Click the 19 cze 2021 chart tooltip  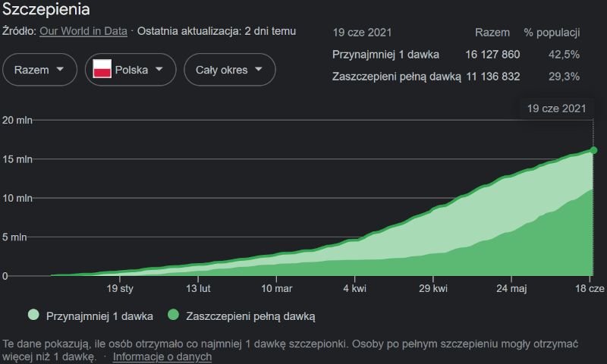[x=557, y=108]
